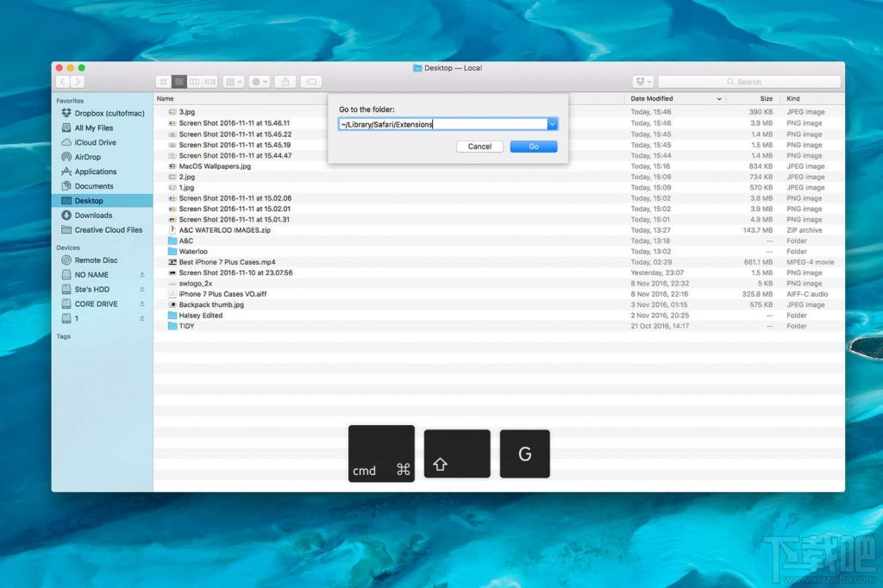
Task: Click the Back navigation arrow
Action: (x=63, y=82)
